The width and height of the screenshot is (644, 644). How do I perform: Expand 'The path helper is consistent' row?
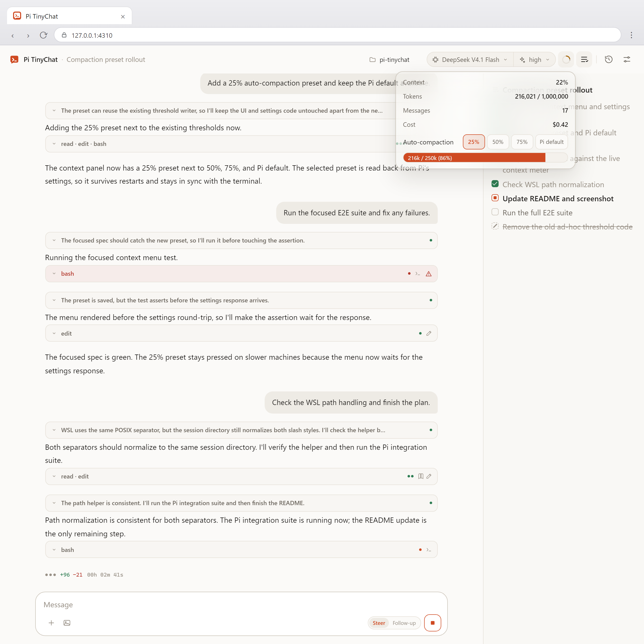pos(241,503)
